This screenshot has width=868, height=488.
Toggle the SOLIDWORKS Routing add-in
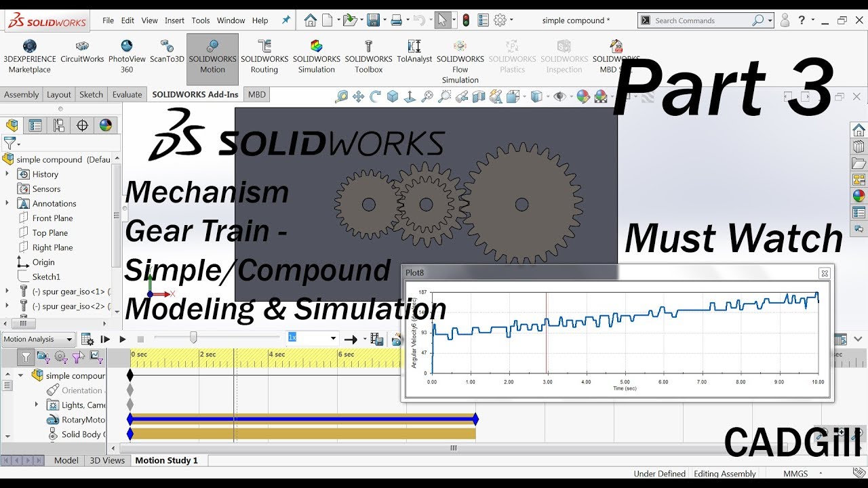pos(264,58)
